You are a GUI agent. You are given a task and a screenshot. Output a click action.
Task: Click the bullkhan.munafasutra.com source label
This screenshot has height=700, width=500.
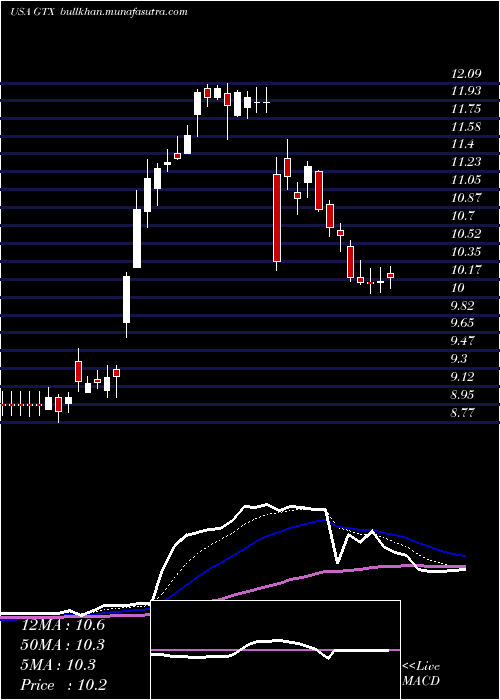pos(124,12)
